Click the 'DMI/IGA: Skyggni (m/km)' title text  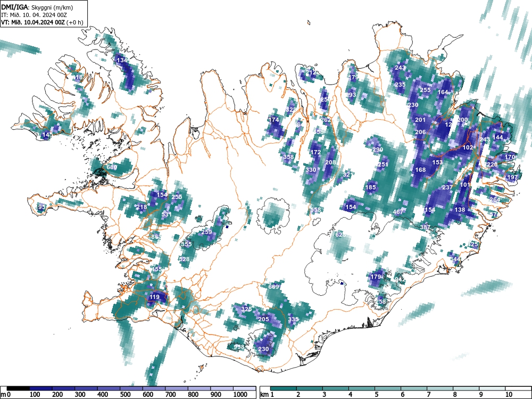pos(37,7)
